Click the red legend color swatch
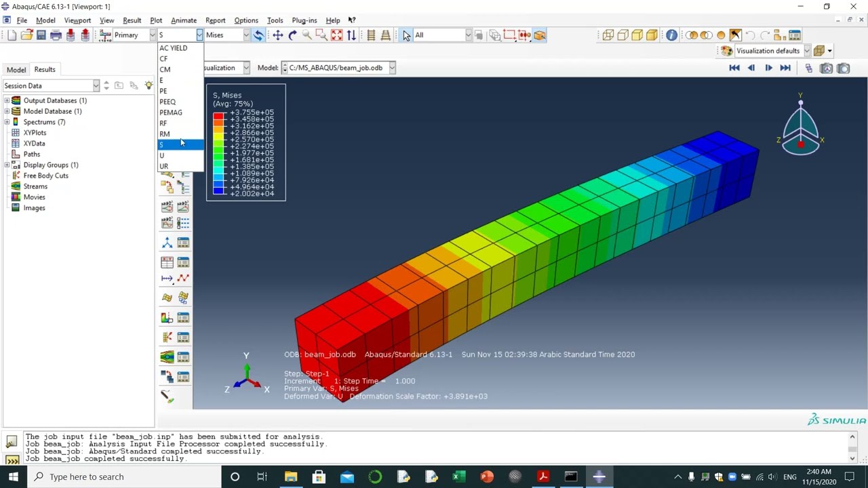The image size is (868, 488). [x=218, y=116]
